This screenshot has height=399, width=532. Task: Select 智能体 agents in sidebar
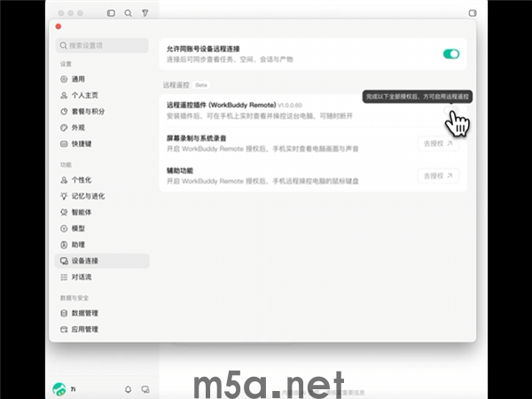(102, 213)
